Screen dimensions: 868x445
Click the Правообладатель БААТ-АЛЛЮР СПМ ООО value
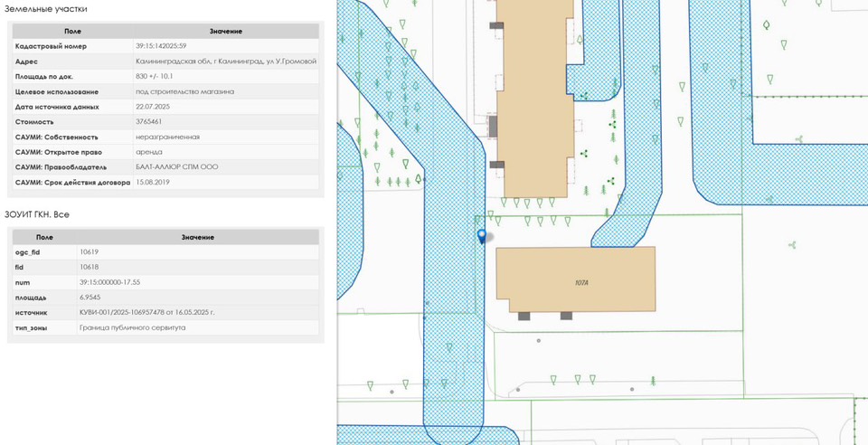[x=176, y=166]
